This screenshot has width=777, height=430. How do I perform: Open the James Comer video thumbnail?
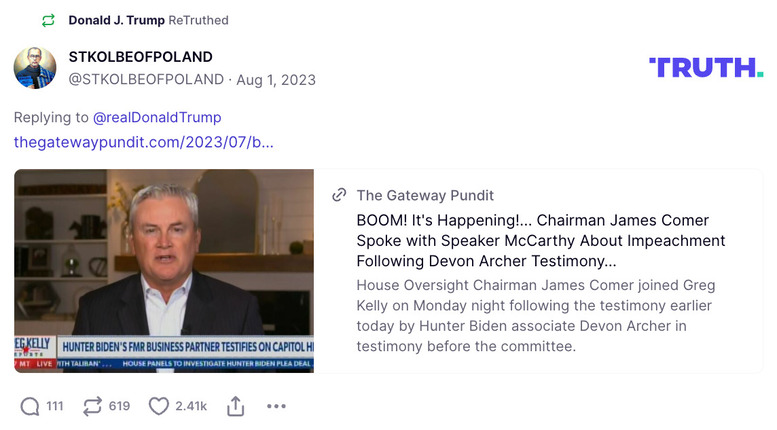[164, 270]
